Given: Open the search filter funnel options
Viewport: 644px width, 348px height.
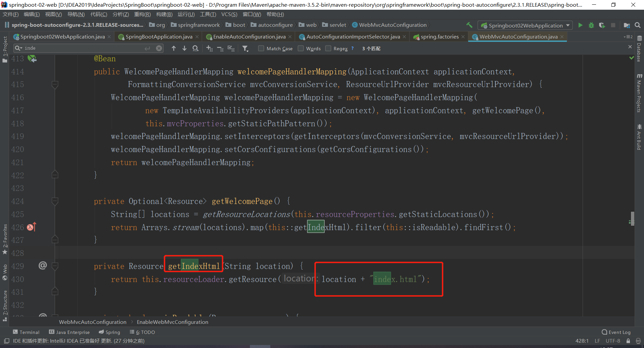Looking at the screenshot, I should (x=246, y=49).
